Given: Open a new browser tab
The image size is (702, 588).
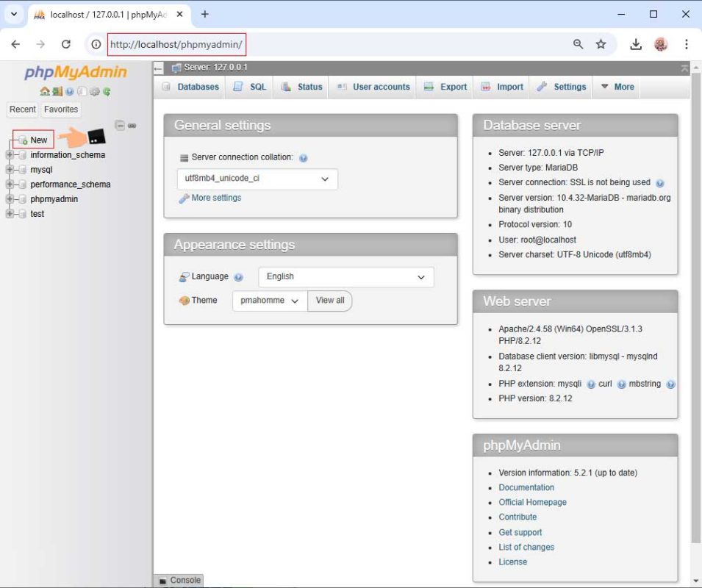Looking at the screenshot, I should [x=205, y=14].
